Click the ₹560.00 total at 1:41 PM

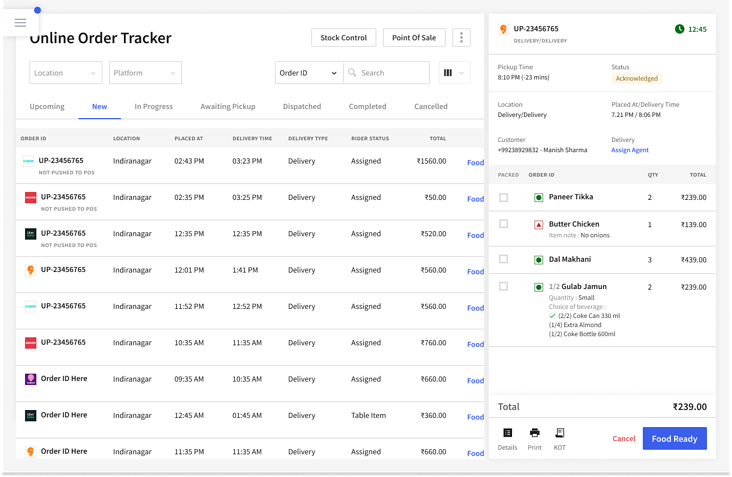point(433,270)
